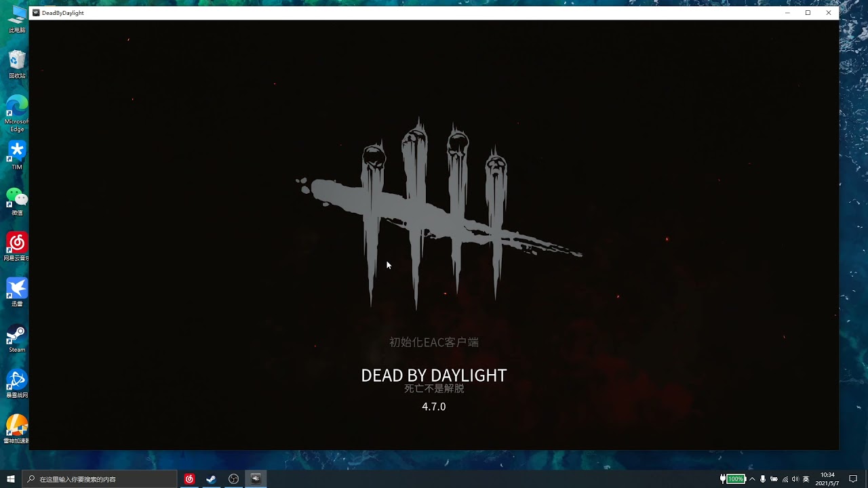This screenshot has width=868, height=488.
Task: Expand hidden system tray icons
Action: (x=752, y=479)
